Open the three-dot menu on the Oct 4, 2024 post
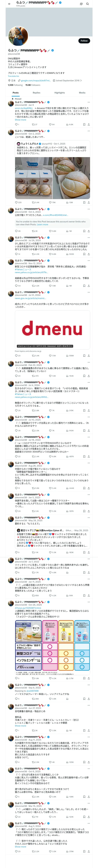The image size is (98, 868). 89,209
